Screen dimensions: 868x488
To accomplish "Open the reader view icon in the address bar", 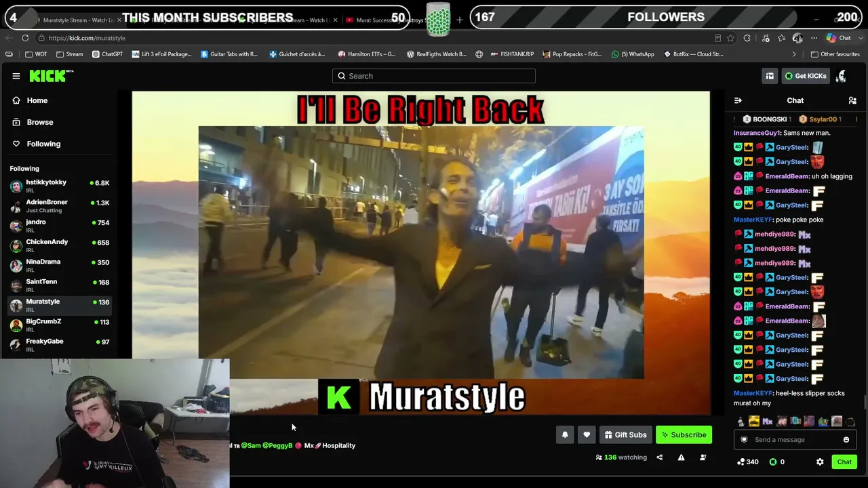I will [717, 38].
